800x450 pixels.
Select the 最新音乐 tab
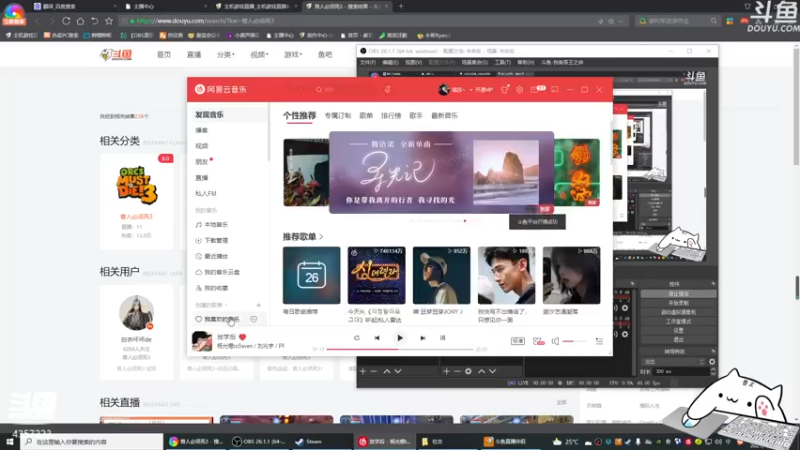tap(444, 116)
